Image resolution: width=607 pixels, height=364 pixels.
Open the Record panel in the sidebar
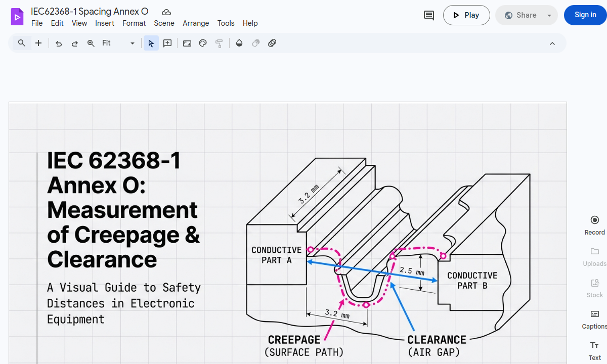pyautogui.click(x=594, y=224)
